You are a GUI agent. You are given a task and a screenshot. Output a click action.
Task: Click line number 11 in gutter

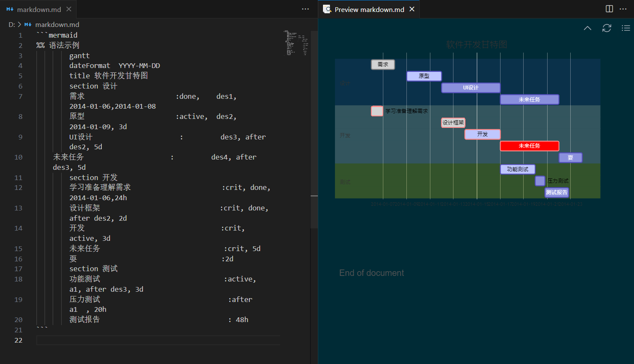pos(18,178)
